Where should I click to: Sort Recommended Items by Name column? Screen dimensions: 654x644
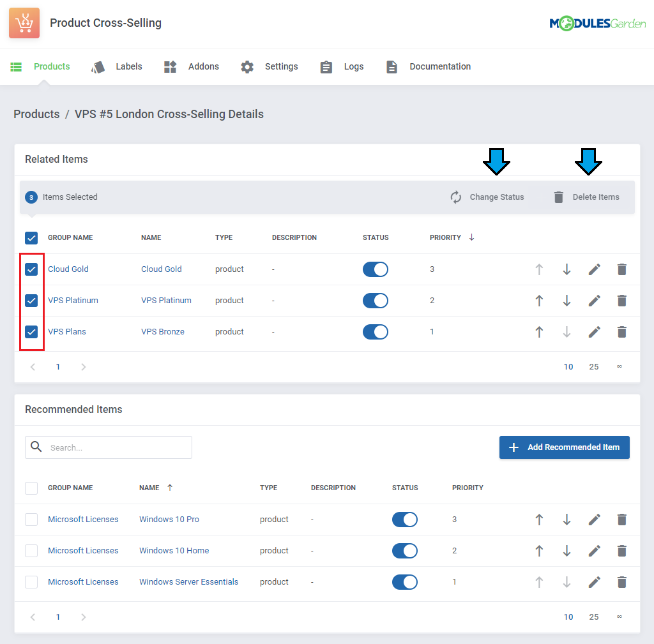(x=156, y=488)
